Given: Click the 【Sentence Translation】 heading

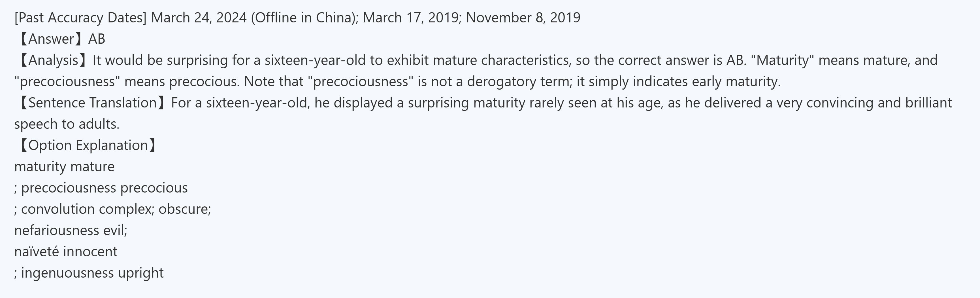Looking at the screenshot, I should (91, 103).
